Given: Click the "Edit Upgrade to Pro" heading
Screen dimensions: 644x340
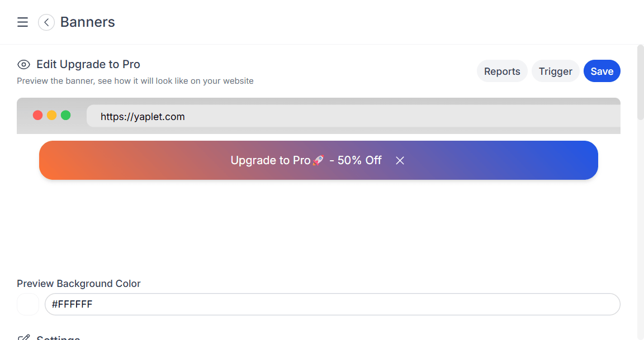Looking at the screenshot, I should click(88, 64).
